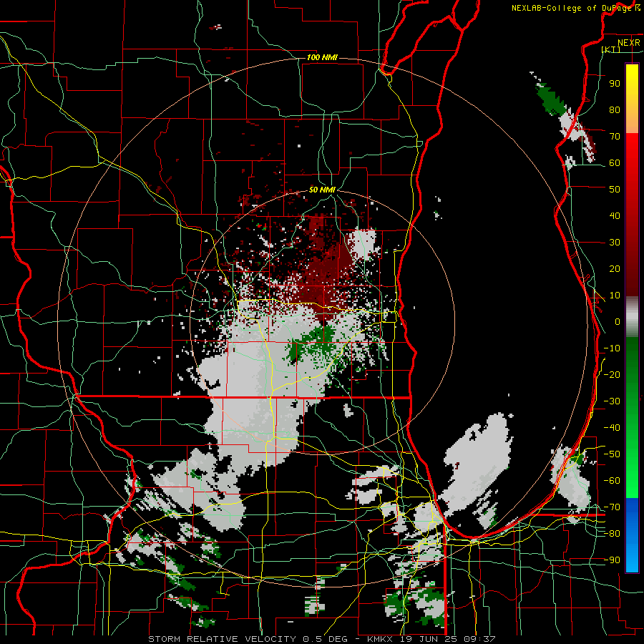Click the 30 value on the velocity scale

pos(615,243)
